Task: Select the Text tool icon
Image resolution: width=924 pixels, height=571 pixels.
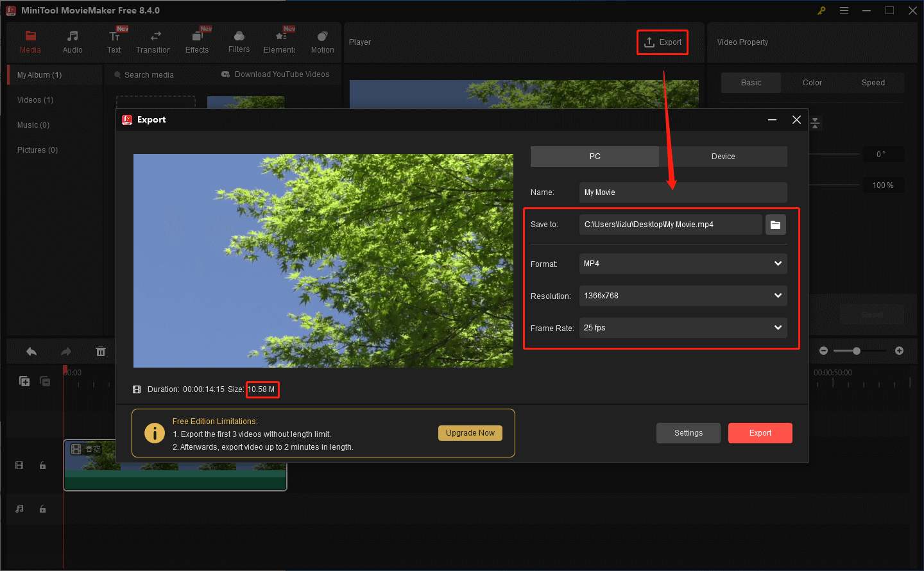Action: tap(114, 37)
